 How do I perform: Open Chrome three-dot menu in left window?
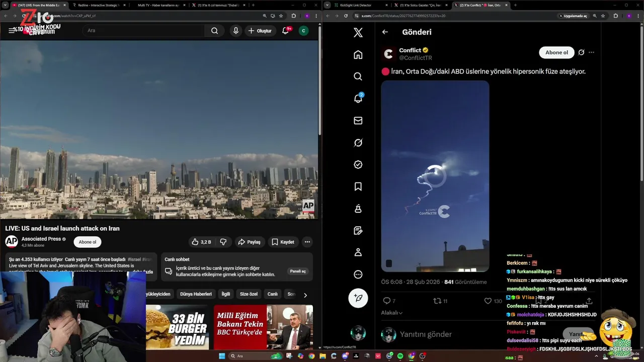tap(315, 16)
